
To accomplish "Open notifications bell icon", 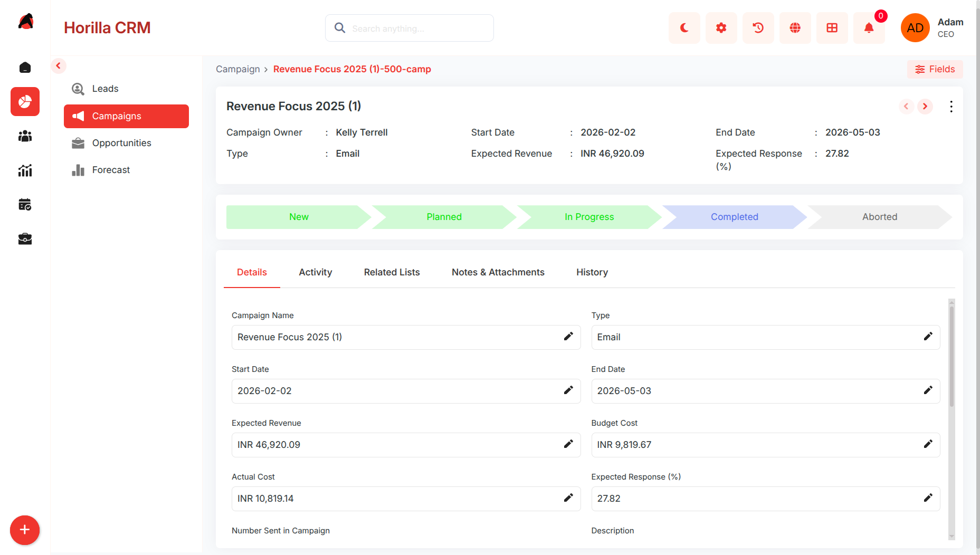I will (869, 28).
